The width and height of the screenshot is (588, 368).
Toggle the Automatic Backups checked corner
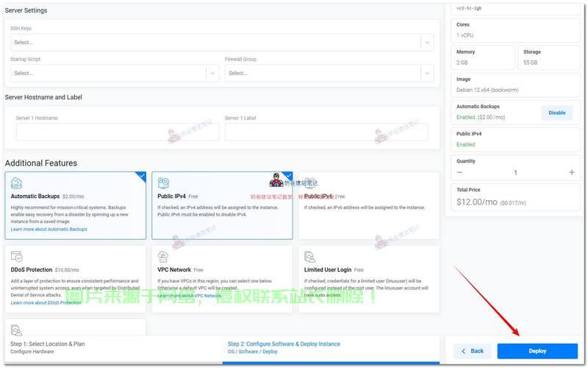coord(140,177)
